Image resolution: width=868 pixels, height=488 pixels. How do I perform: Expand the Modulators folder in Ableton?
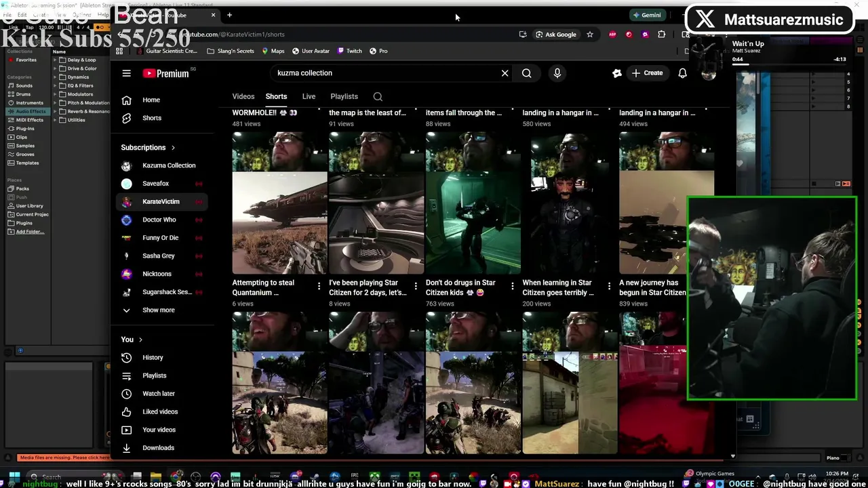pyautogui.click(x=56, y=94)
